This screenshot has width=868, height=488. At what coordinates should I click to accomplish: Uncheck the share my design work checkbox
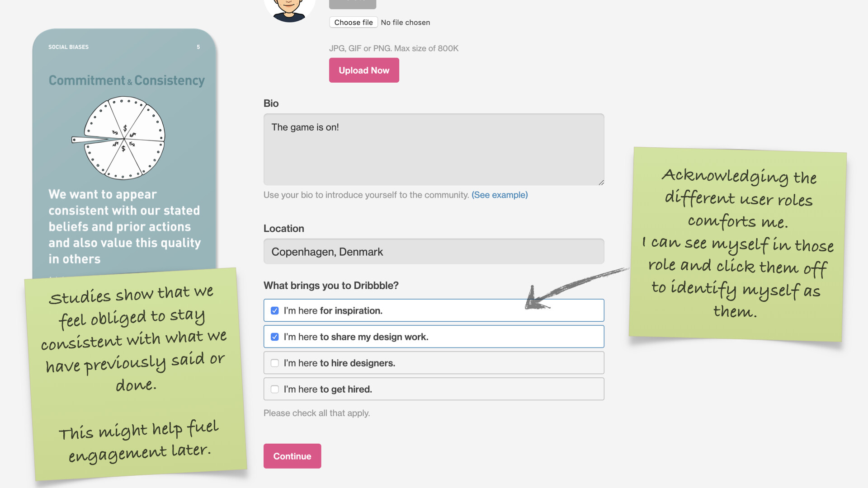(274, 337)
